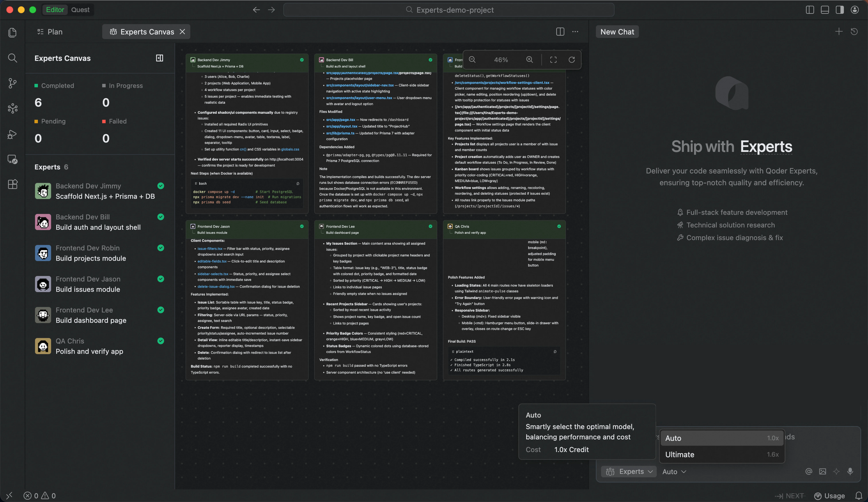Click the Extensions icon in activity bar

pyautogui.click(x=12, y=184)
